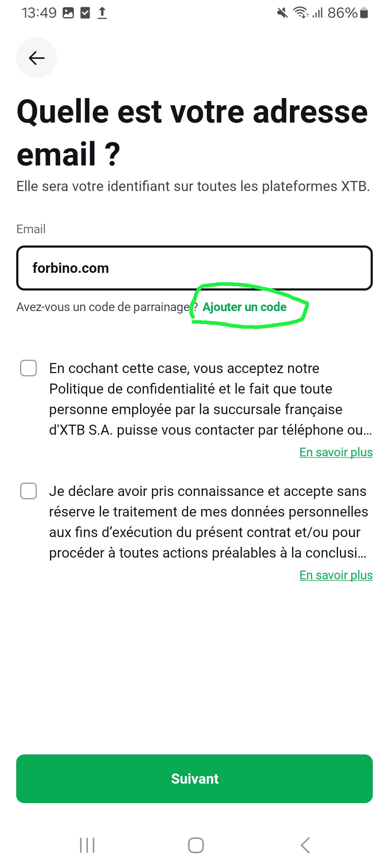Image resolution: width=389 pixels, height=868 pixels.
Task: Expand privacy policy text via En savoir plus
Action: pyautogui.click(x=336, y=452)
